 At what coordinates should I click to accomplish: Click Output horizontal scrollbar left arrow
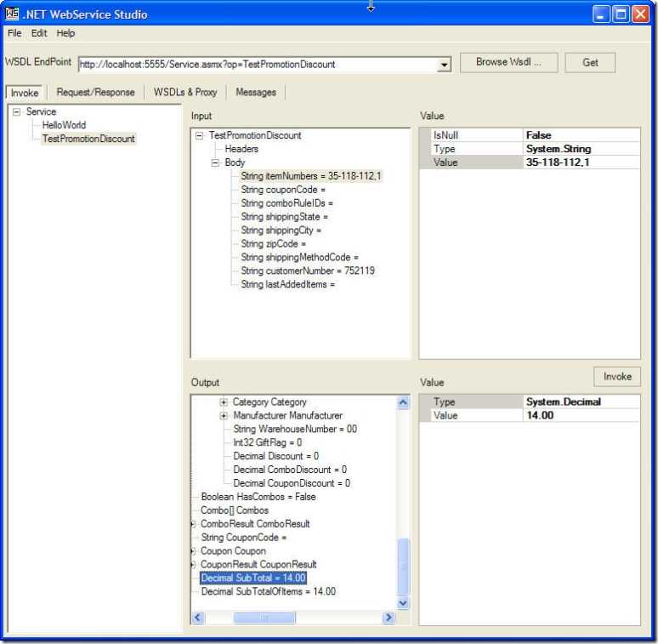pos(198,617)
